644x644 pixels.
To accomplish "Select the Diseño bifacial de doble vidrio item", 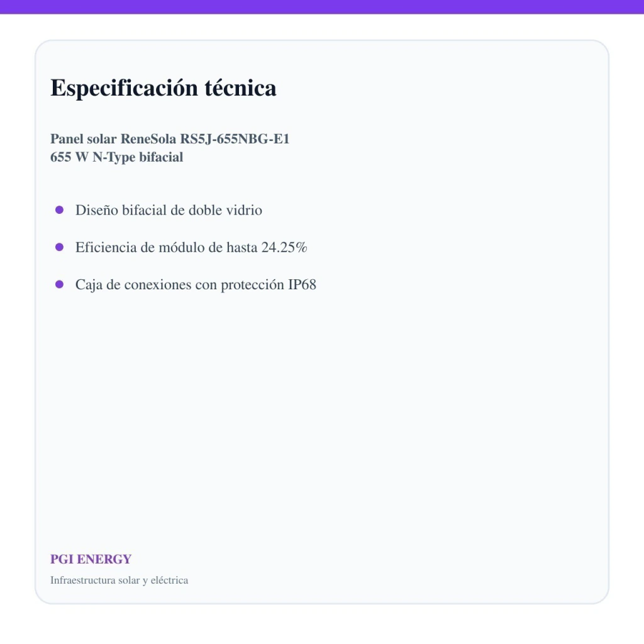I will 169,210.
